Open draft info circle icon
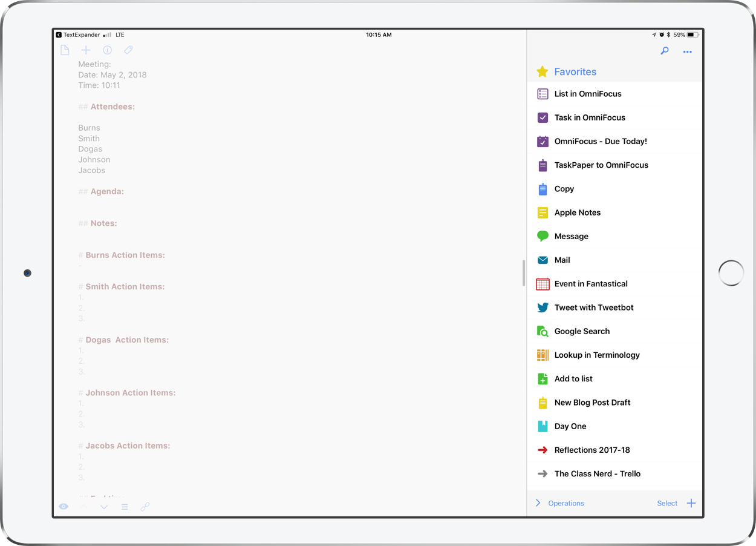756x546 pixels. [x=107, y=50]
